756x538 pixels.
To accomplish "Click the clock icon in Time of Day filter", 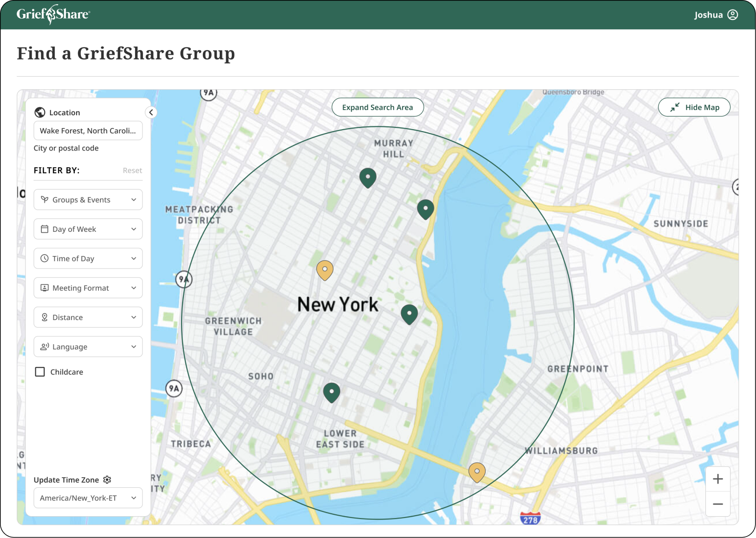I will tap(45, 258).
